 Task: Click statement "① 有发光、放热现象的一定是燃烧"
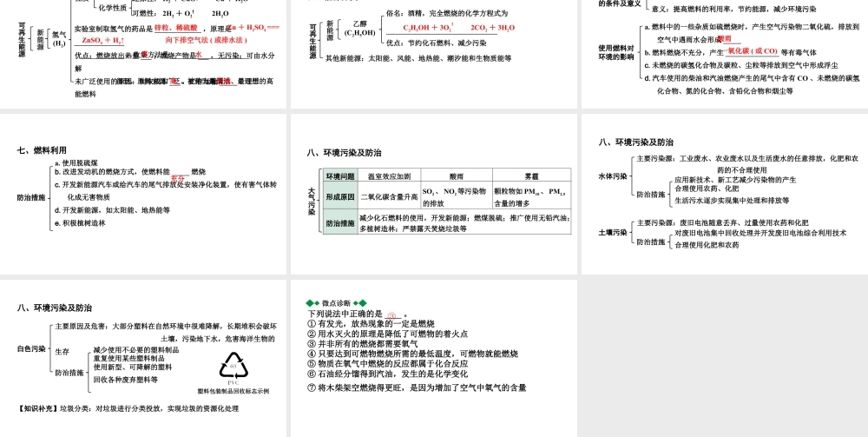tap(371, 323)
